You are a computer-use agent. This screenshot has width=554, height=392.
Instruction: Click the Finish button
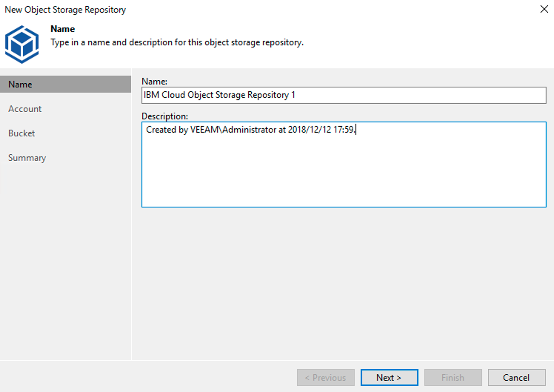[453, 377]
